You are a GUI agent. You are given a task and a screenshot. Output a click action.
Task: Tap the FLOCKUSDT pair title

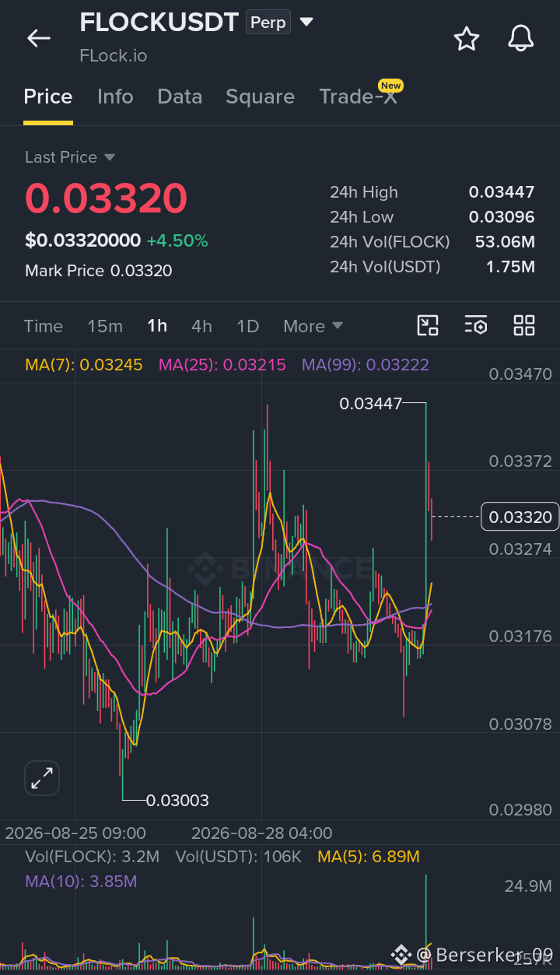(159, 23)
